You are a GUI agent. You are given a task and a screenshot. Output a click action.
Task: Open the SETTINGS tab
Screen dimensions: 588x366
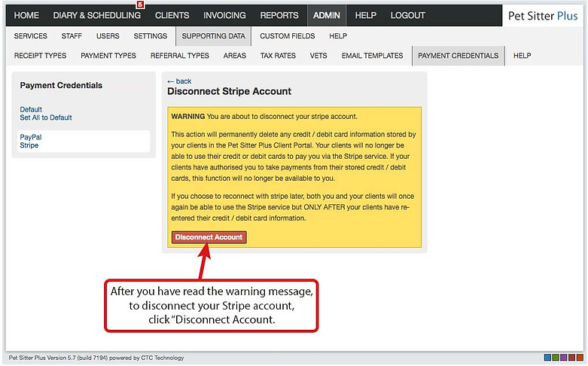click(x=151, y=36)
